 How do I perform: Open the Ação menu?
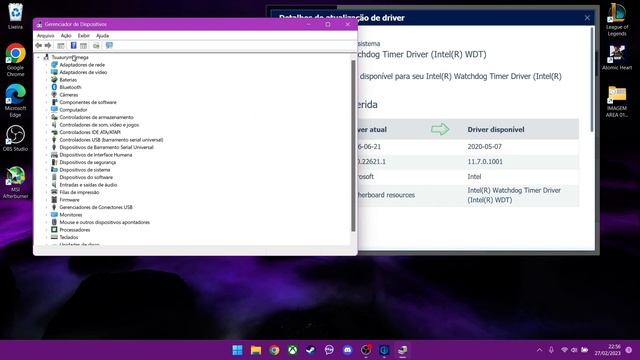pos(66,36)
